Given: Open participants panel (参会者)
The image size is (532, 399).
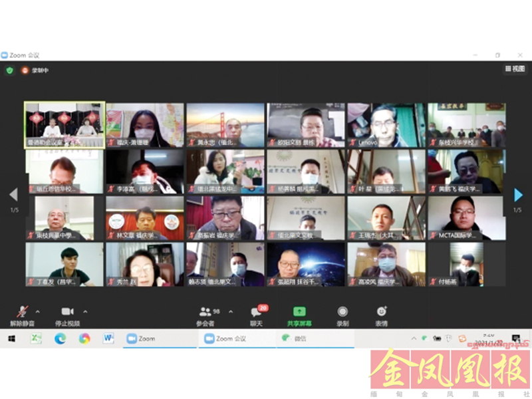Looking at the screenshot, I should [205, 313].
